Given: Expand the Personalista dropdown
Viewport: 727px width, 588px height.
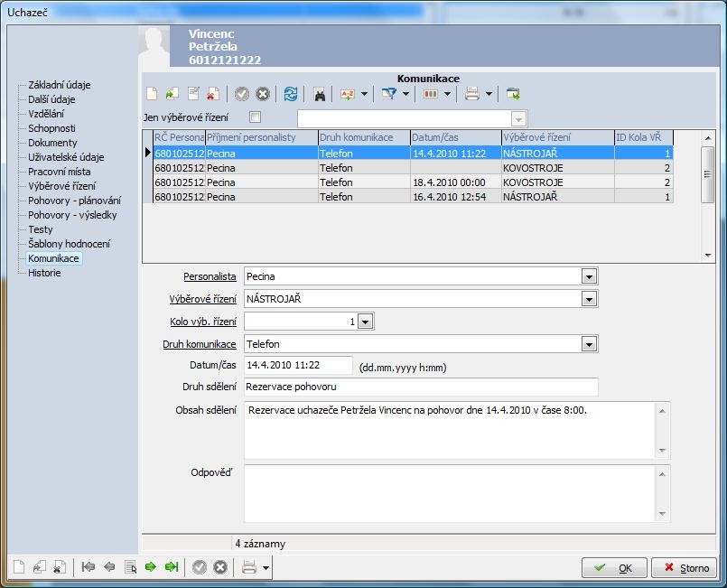Looking at the screenshot, I should click(x=589, y=276).
